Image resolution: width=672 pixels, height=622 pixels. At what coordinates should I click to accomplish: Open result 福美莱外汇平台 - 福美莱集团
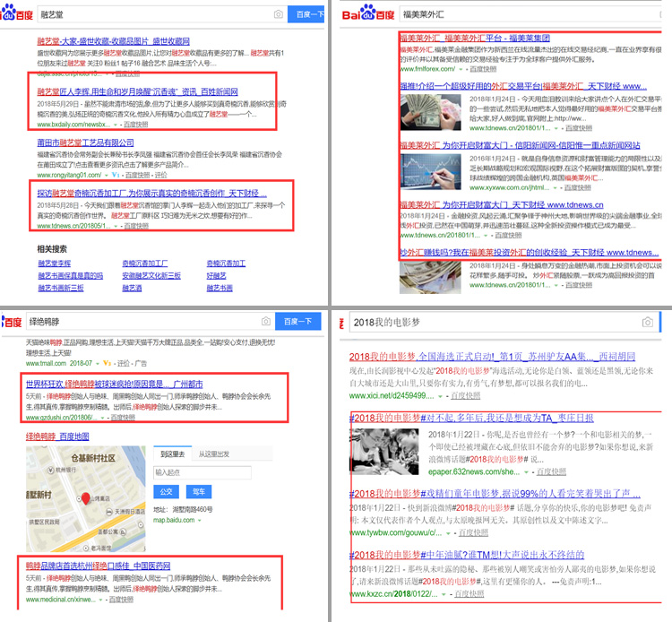tap(475, 39)
